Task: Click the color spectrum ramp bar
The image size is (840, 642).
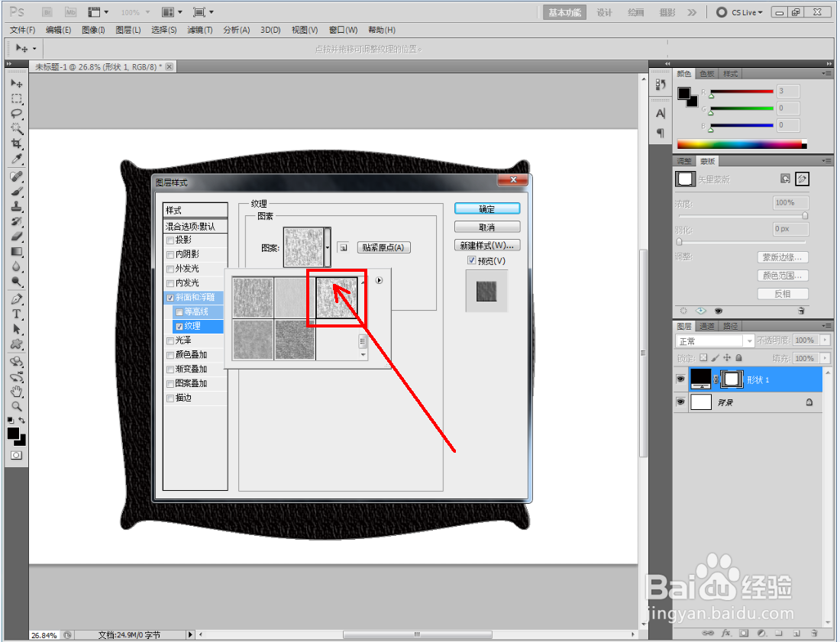Action: (742, 144)
